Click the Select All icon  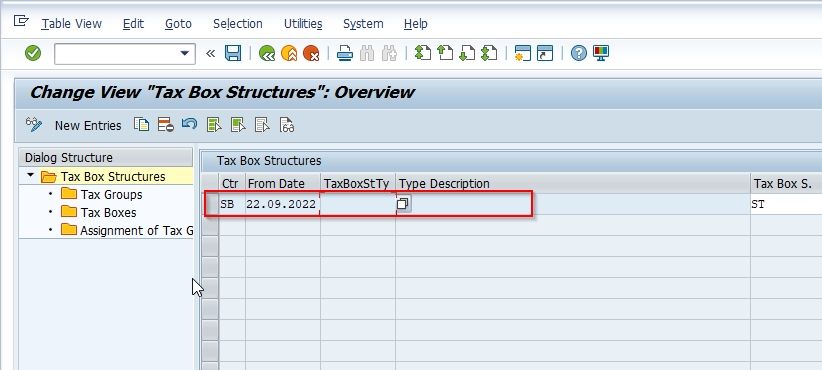(214, 125)
